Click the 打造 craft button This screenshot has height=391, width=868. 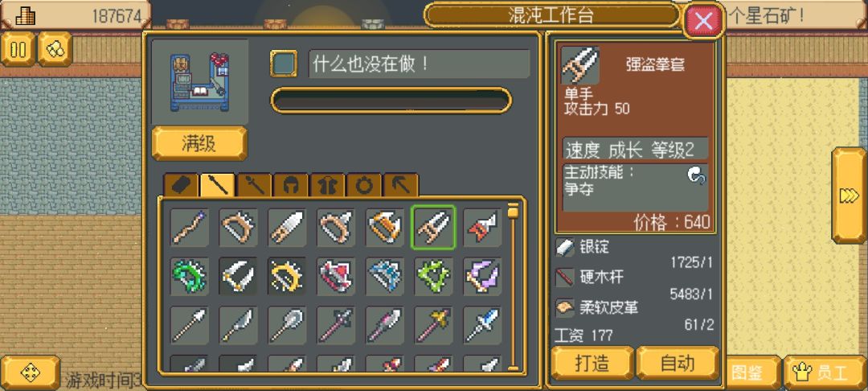click(592, 364)
